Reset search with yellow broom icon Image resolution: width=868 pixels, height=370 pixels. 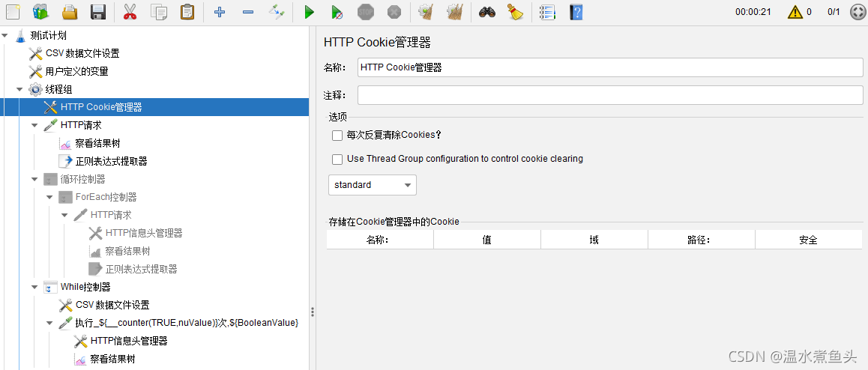[516, 11]
